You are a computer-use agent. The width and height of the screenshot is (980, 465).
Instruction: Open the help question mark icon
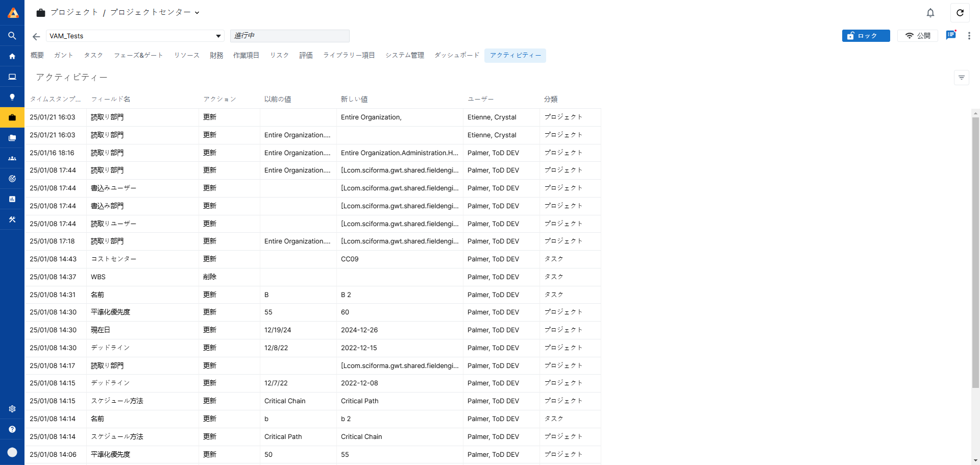12,429
